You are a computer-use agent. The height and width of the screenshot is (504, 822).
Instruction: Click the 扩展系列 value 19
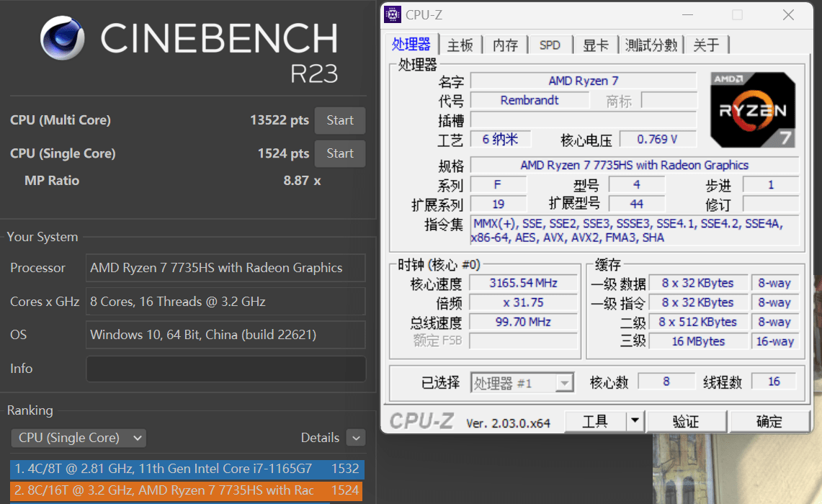(x=498, y=204)
